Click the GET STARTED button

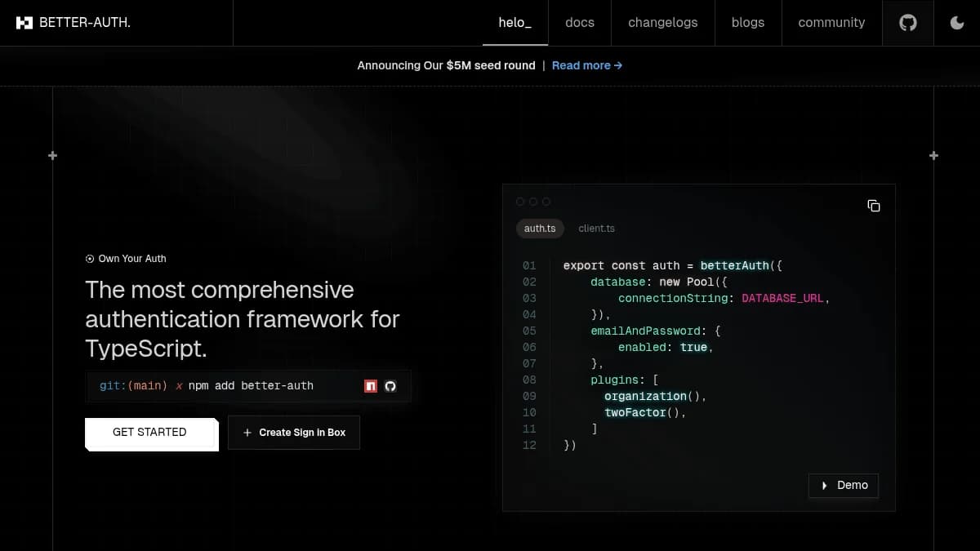[151, 432]
